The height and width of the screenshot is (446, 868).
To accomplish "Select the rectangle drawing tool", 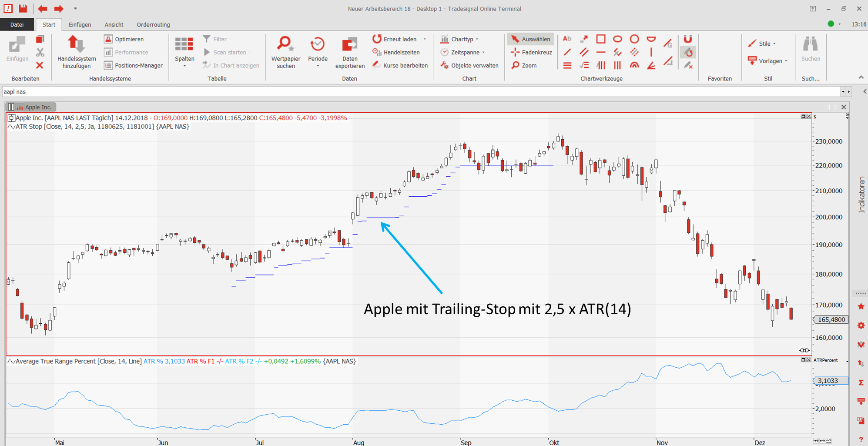I will pyautogui.click(x=600, y=39).
